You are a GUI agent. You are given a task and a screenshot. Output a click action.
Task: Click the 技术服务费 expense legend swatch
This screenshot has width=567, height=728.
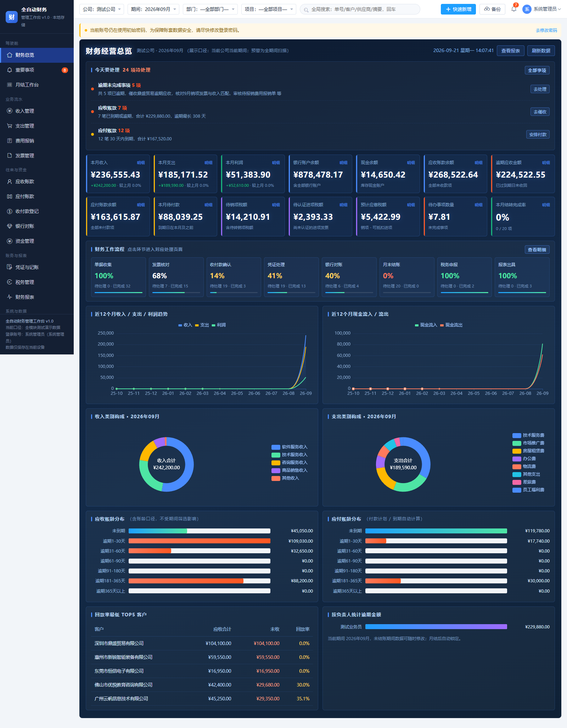pos(517,435)
